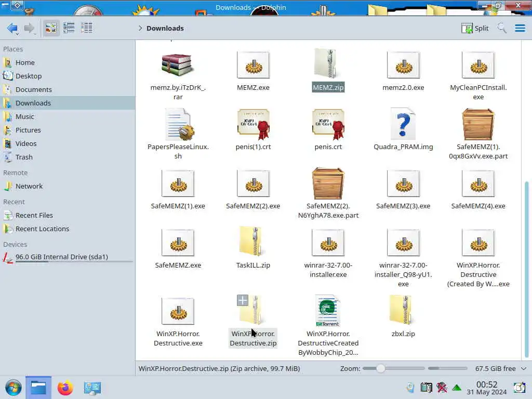The height and width of the screenshot is (399, 532).
Task: Switch to Compact view mode
Action: pyautogui.click(x=69, y=28)
